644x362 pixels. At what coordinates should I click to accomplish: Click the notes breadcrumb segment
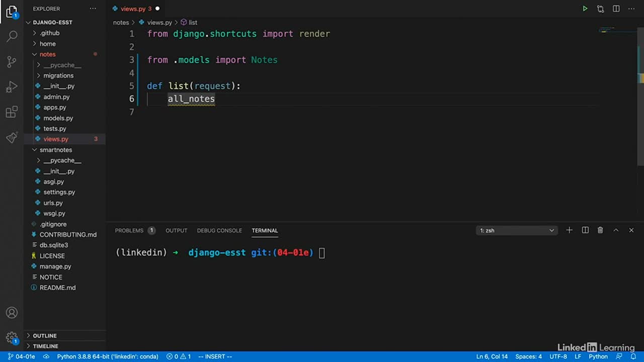[121, 23]
